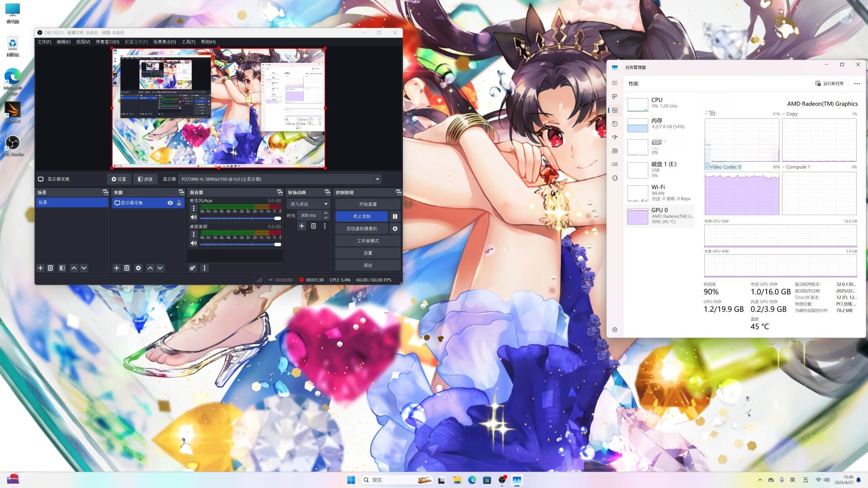This screenshot has height=488, width=868.
Task: Click 设置 button in source toolbar
Action: pos(119,179)
